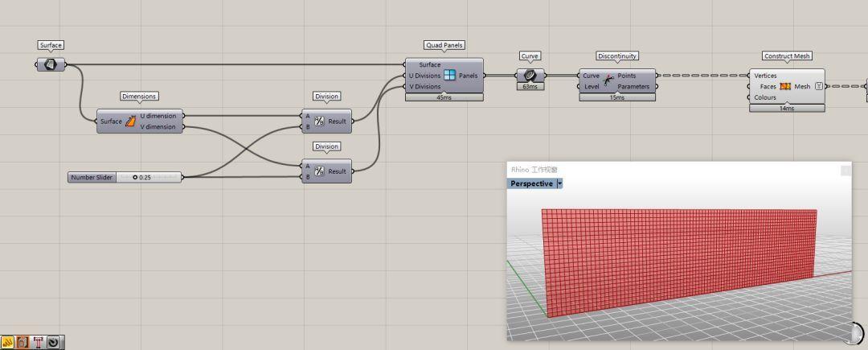Select the Curve parameter icon
The image size is (868, 350).
point(530,76)
